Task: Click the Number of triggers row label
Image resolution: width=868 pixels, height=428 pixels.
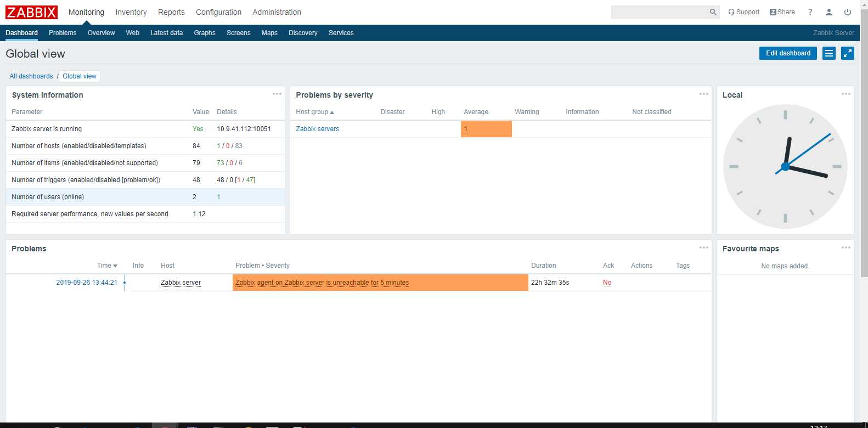Action: 86,180
